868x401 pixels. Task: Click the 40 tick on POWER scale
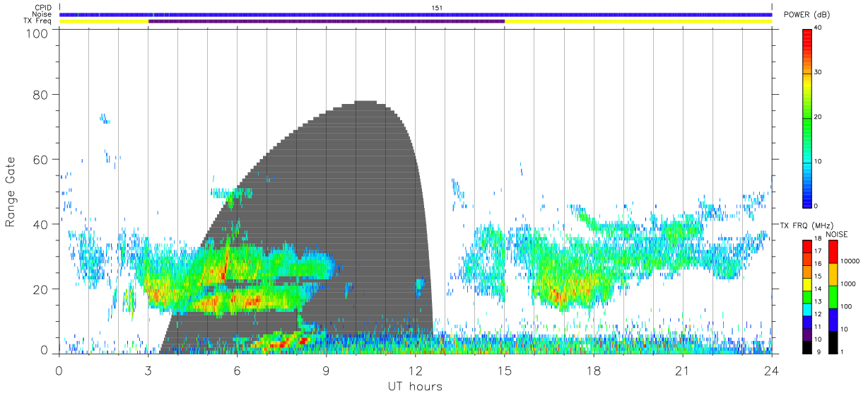click(819, 28)
